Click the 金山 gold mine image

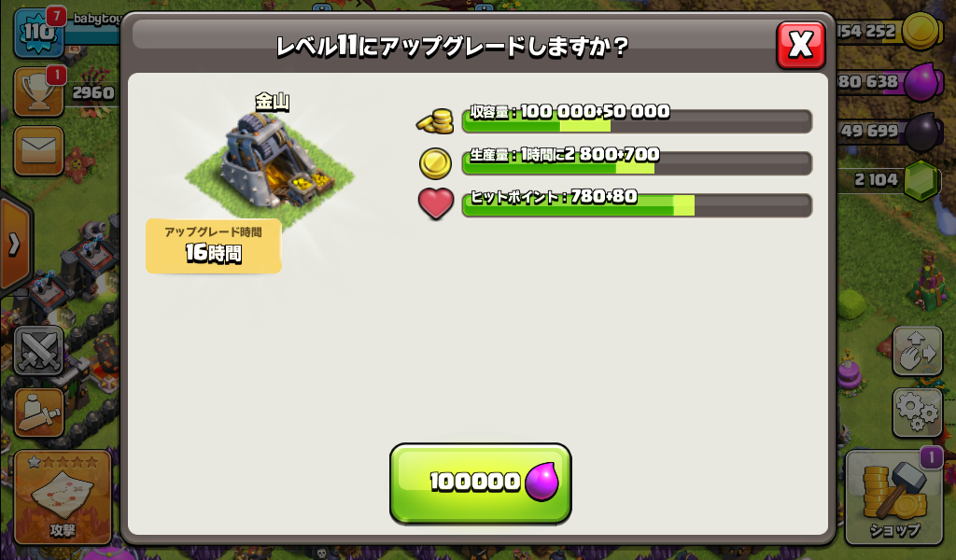[270, 166]
